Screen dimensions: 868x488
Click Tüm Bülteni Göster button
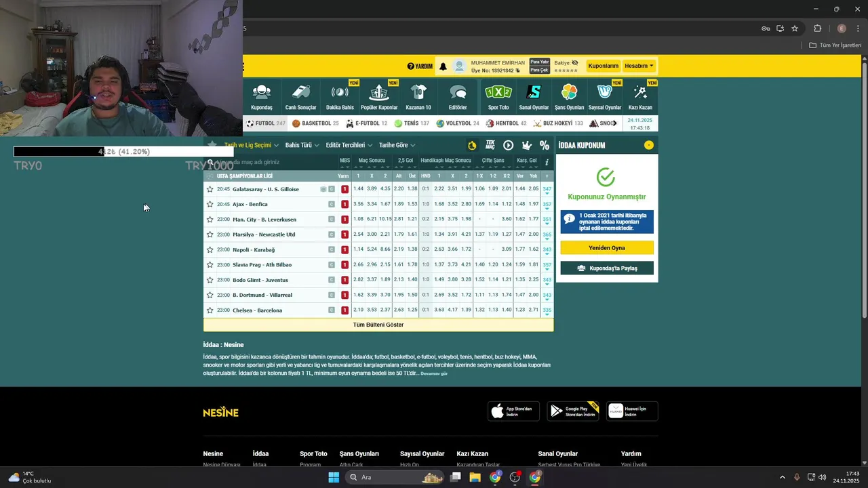click(x=378, y=325)
